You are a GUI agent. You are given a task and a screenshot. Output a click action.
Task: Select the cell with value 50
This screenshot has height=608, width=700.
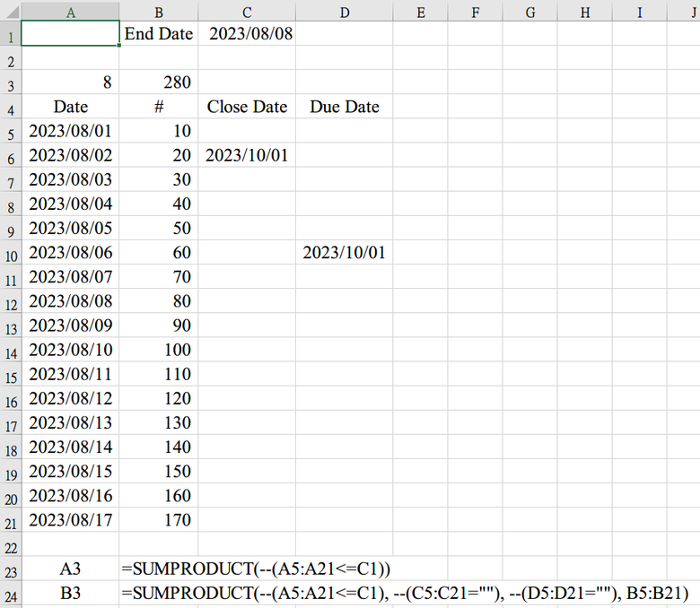coord(159,228)
